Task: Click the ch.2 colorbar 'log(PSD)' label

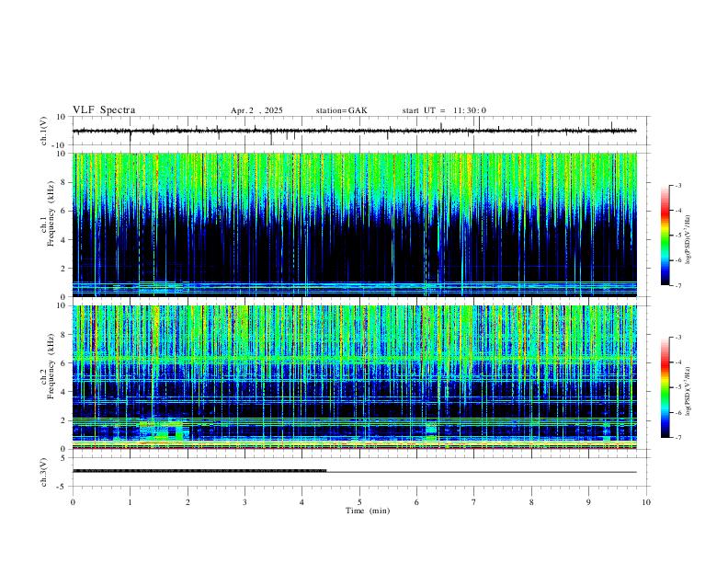Action: (688, 391)
